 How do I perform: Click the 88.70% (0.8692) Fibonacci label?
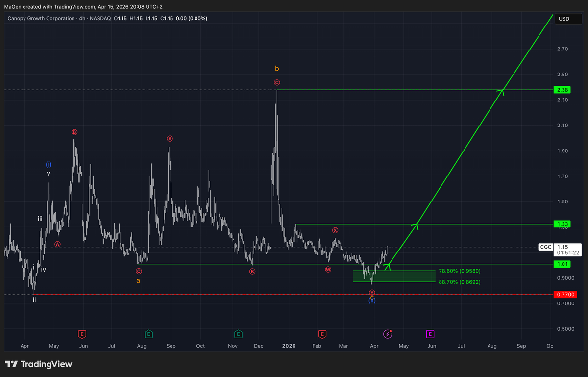(459, 282)
